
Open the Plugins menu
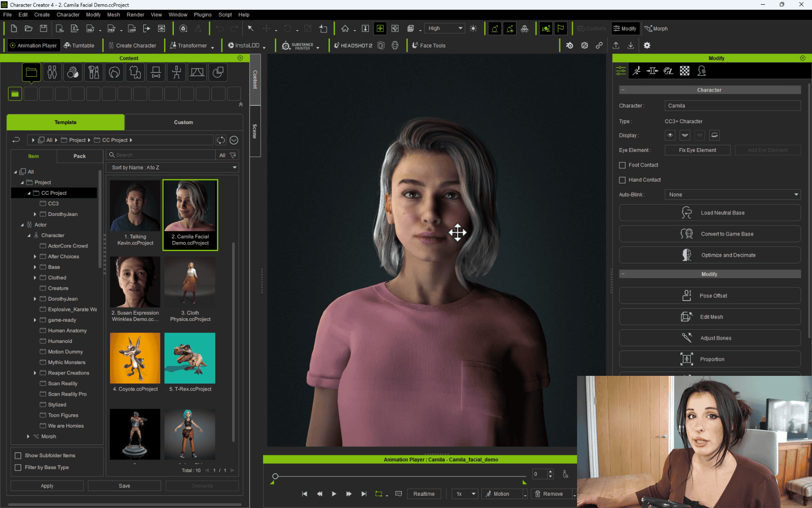[203, 15]
